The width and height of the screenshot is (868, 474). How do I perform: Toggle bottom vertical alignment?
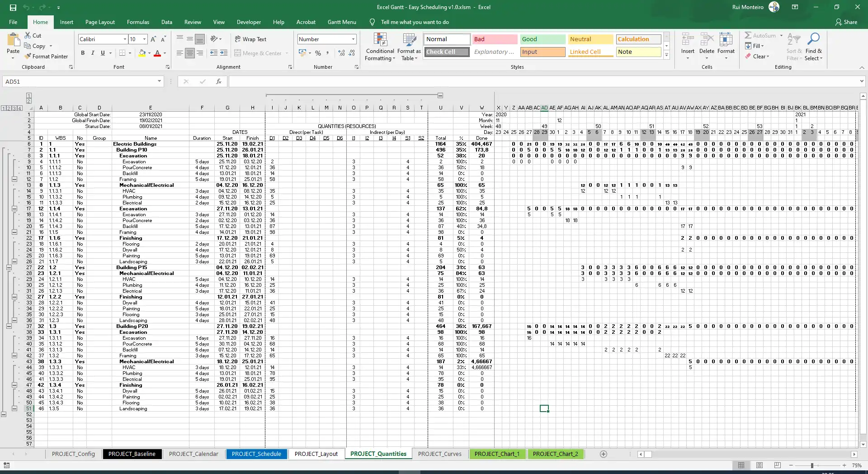pos(200,39)
